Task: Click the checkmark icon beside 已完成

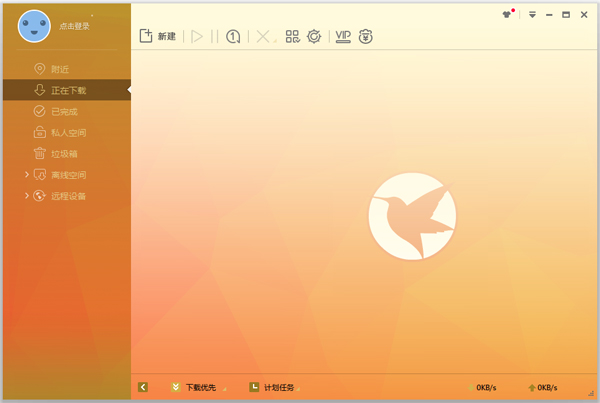Action: pos(39,111)
